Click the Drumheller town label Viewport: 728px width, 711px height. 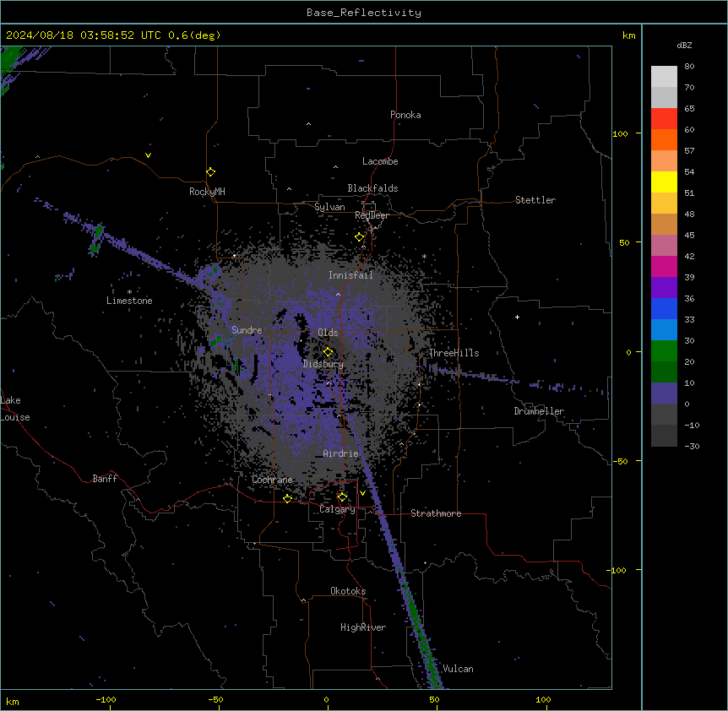(x=539, y=411)
